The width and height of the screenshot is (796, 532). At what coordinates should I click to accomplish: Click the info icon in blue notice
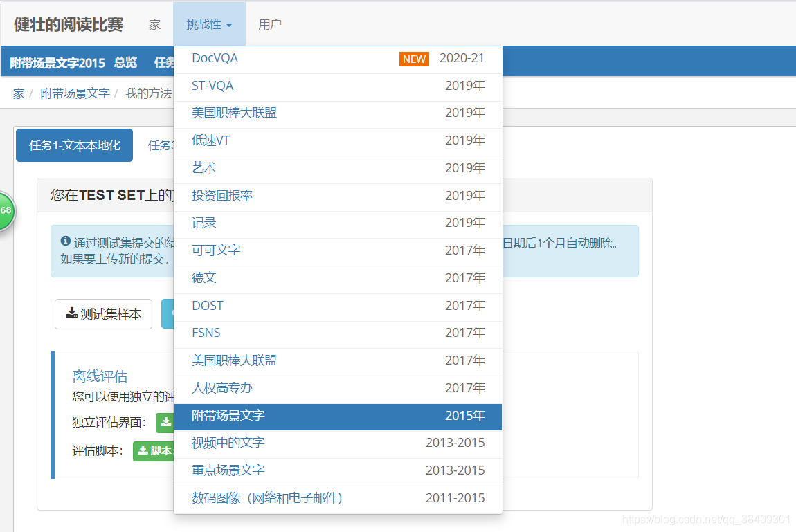tap(66, 241)
